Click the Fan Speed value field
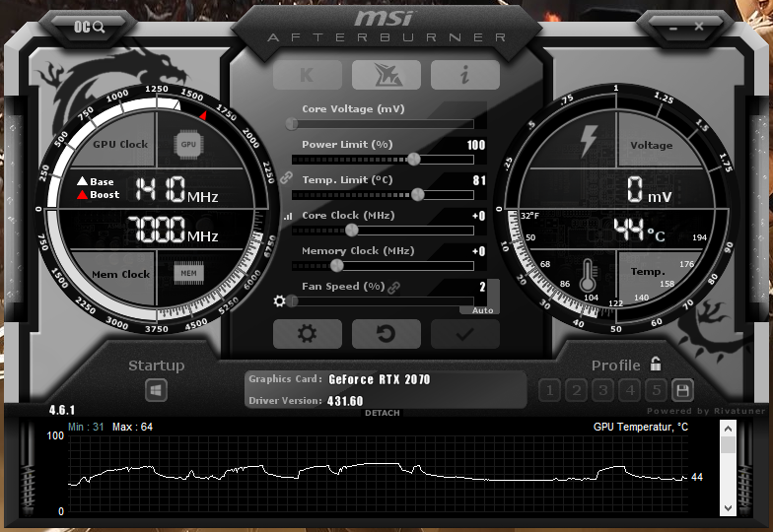This screenshot has height=532, width=773. 482,287
